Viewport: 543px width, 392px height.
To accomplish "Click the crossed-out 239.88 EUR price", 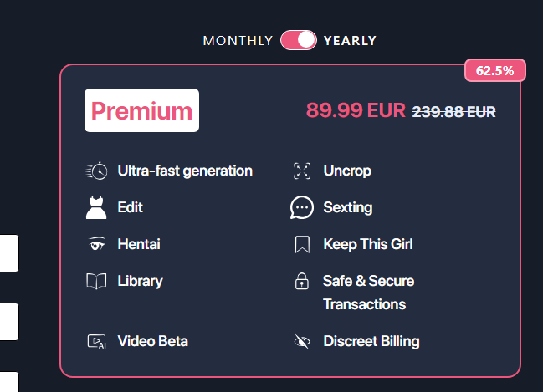I will click(x=454, y=112).
